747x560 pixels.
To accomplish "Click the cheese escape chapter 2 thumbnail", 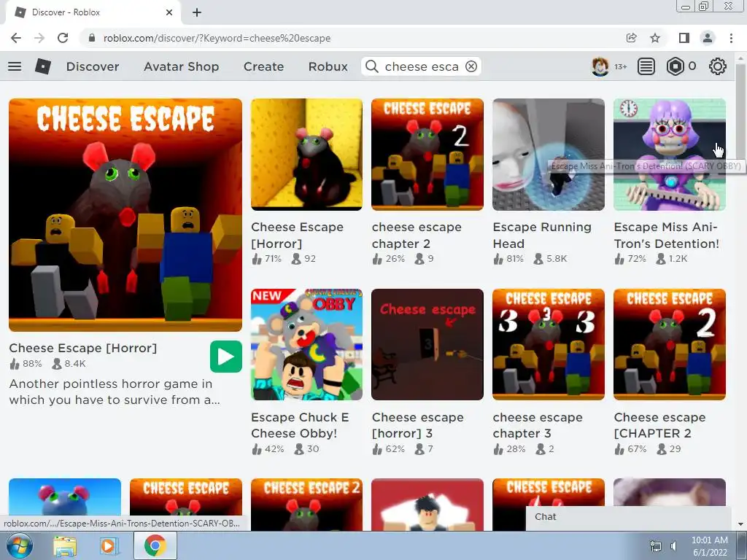I will [427, 155].
